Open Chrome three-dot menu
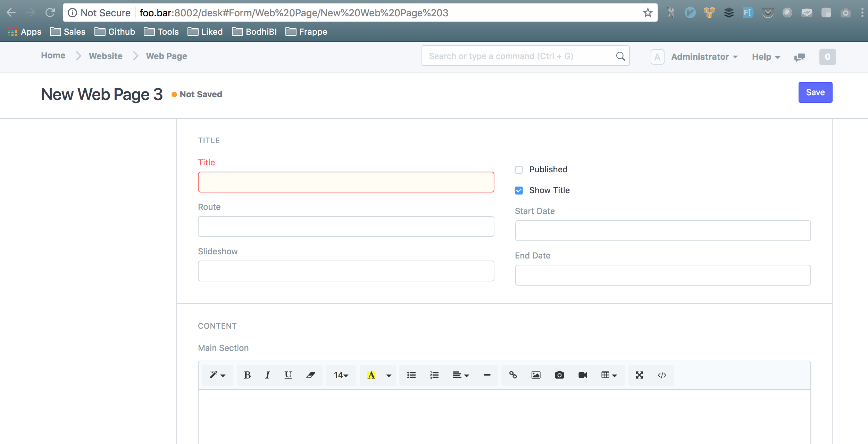The height and width of the screenshot is (444, 868). pyautogui.click(x=862, y=13)
